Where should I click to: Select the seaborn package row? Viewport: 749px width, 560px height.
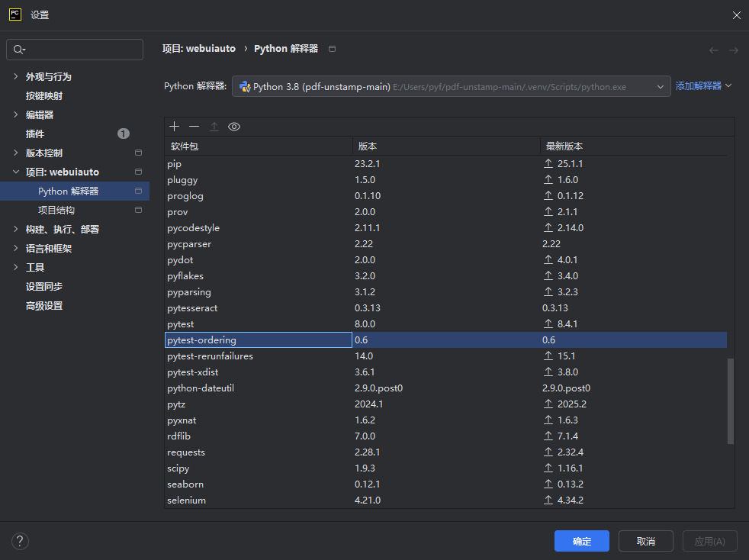tap(445, 484)
